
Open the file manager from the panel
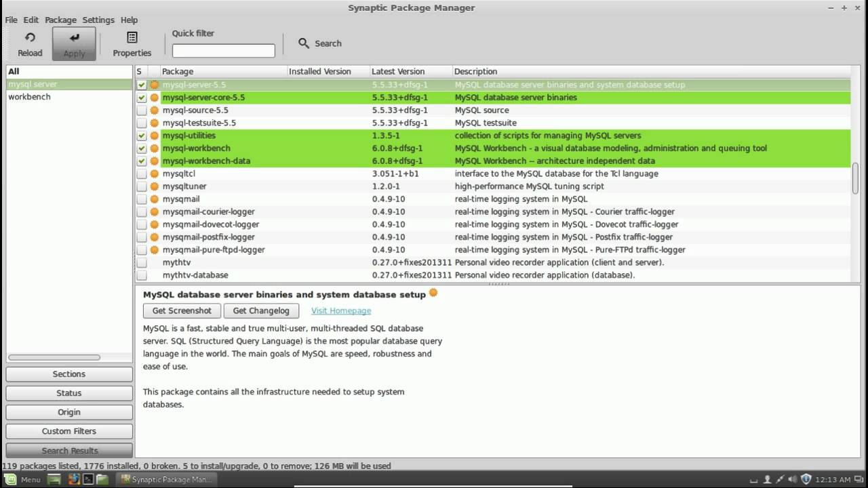pyautogui.click(x=102, y=479)
